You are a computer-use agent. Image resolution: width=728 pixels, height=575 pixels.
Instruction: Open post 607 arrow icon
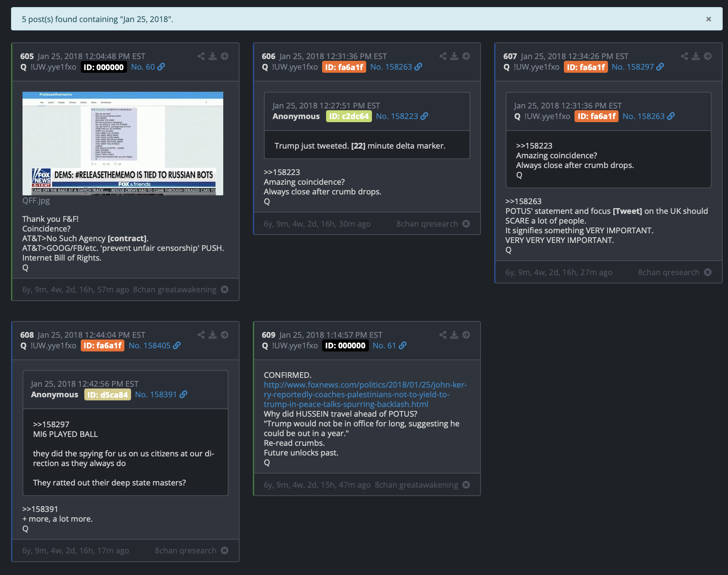(708, 56)
